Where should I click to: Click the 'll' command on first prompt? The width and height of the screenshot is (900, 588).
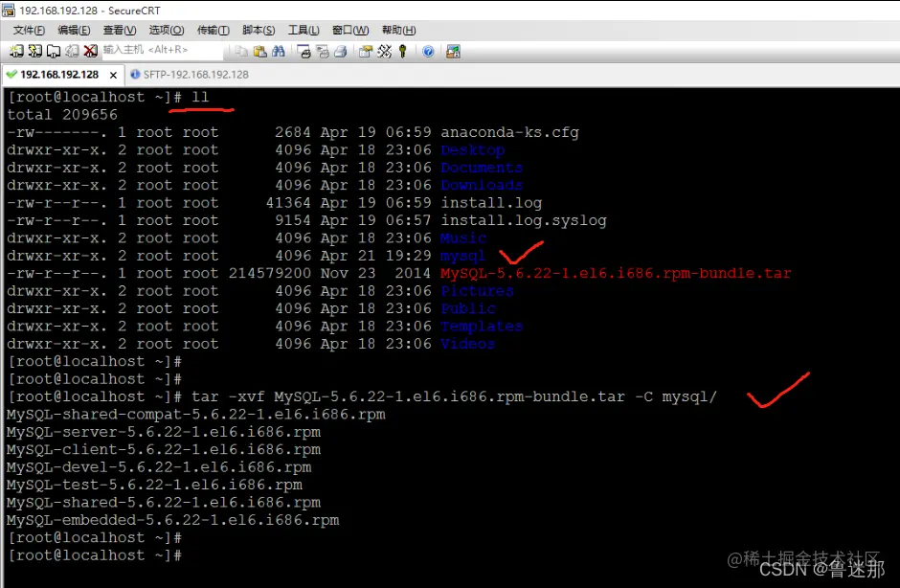[x=200, y=97]
